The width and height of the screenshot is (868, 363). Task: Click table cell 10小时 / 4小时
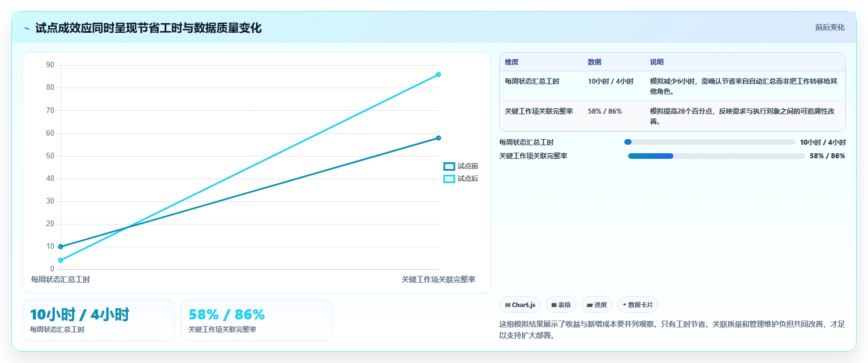(611, 81)
